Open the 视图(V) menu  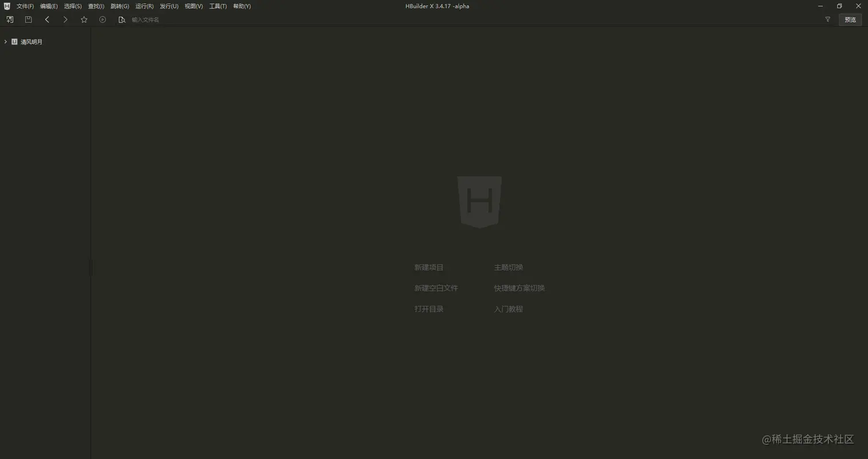(x=193, y=6)
